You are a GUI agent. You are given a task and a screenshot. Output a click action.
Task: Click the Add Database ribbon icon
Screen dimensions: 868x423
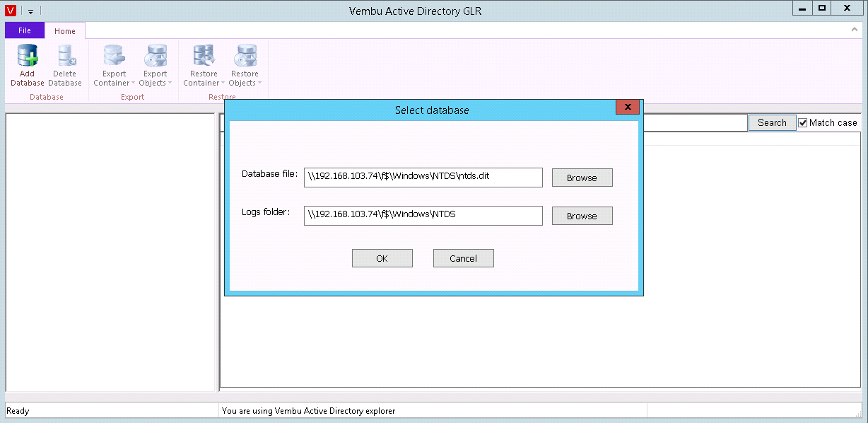click(28, 56)
